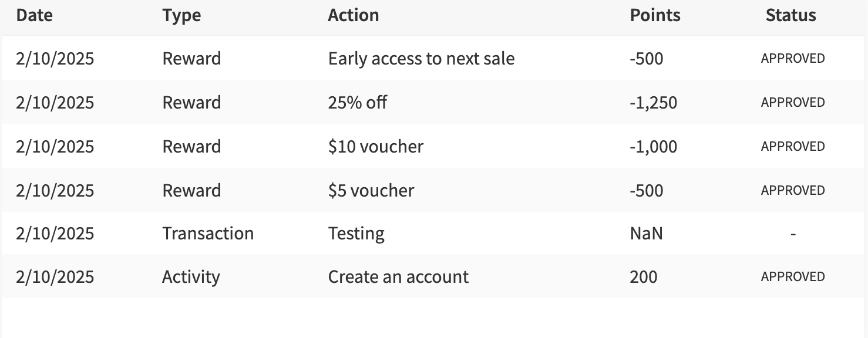Click APPROVED status for Create an account
Viewport: 868px width, 338px height.
point(793,276)
